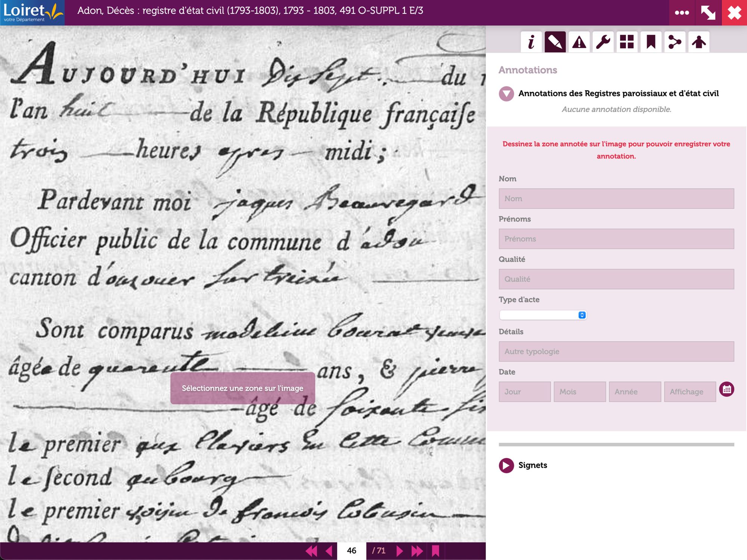Show the thumbnail grid view
This screenshot has width=747, height=560.
tap(627, 42)
